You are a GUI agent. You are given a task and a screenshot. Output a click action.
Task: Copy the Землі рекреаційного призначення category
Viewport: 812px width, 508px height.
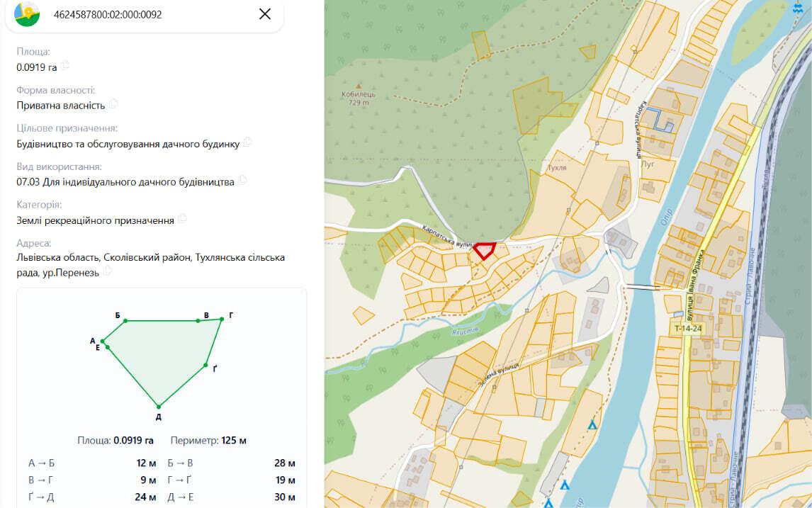(182, 218)
